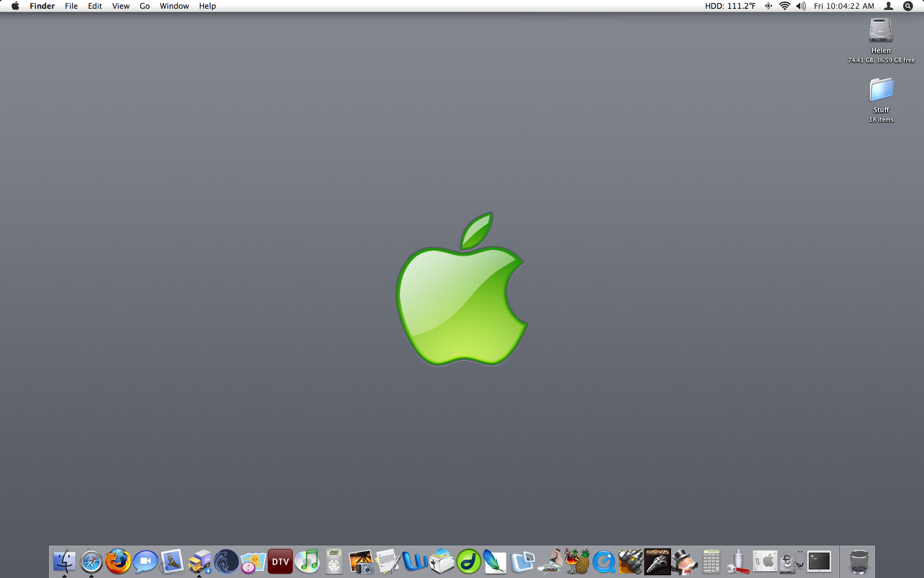
Task: Launch Firefox from the dock
Action: click(118, 561)
